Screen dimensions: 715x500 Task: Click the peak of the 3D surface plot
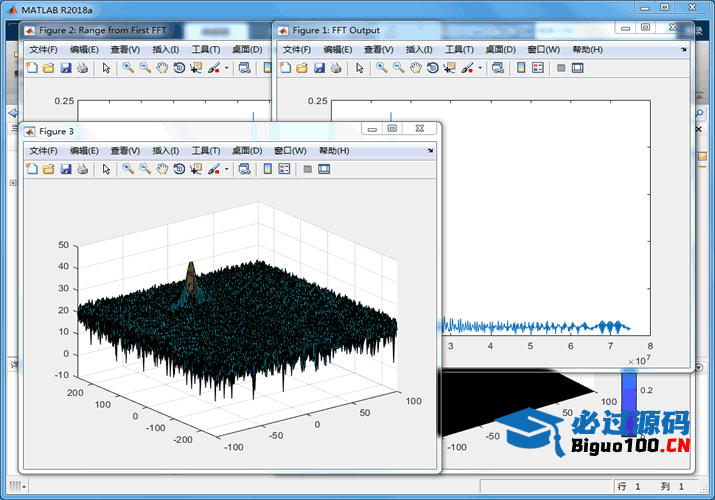(x=190, y=266)
